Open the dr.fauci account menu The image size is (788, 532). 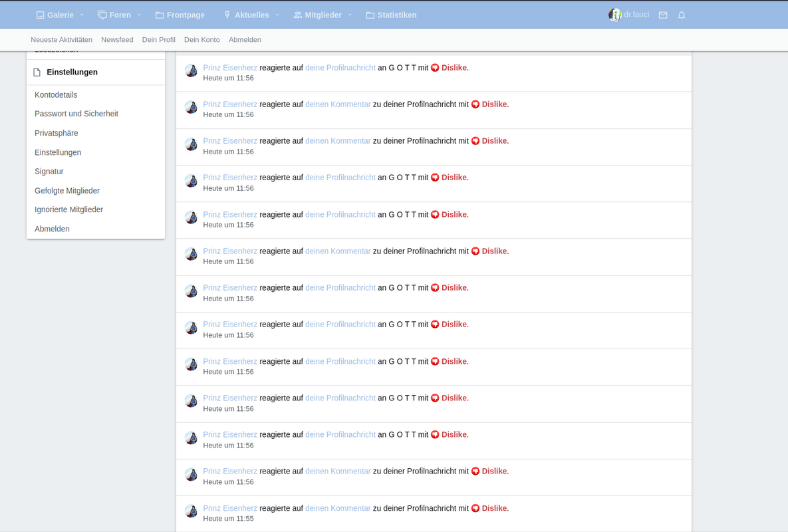[628, 15]
